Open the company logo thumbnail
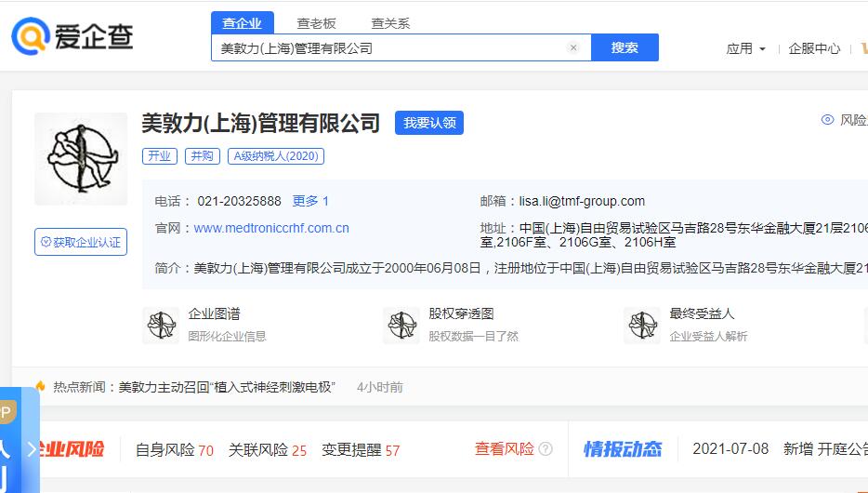868x493 pixels. (81, 159)
